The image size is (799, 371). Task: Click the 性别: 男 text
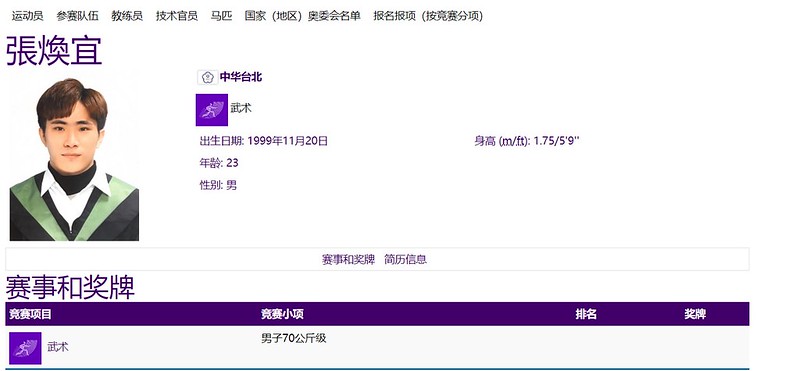click(218, 185)
